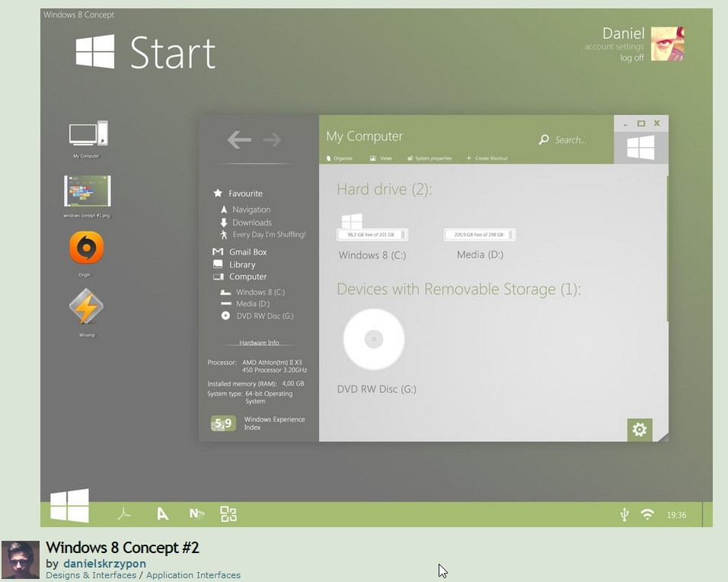This screenshot has height=582, width=728.
Task: Click the Hardware Info heading
Action: point(259,343)
